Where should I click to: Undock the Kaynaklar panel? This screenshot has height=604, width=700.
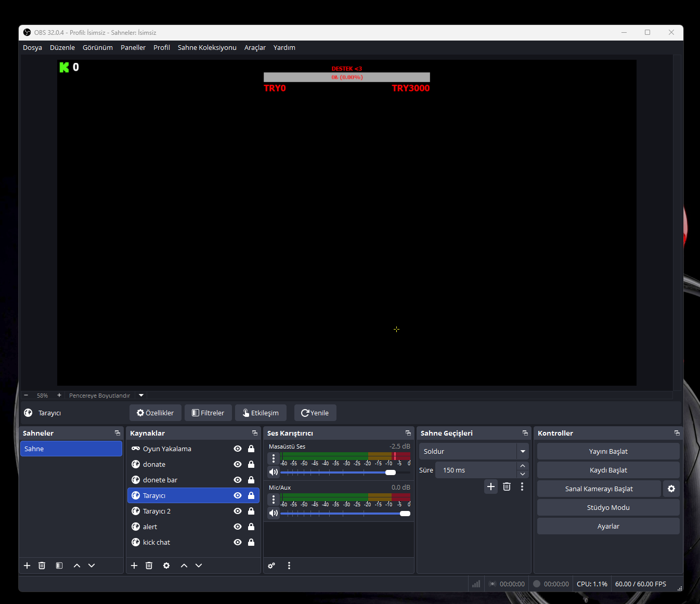tap(255, 433)
